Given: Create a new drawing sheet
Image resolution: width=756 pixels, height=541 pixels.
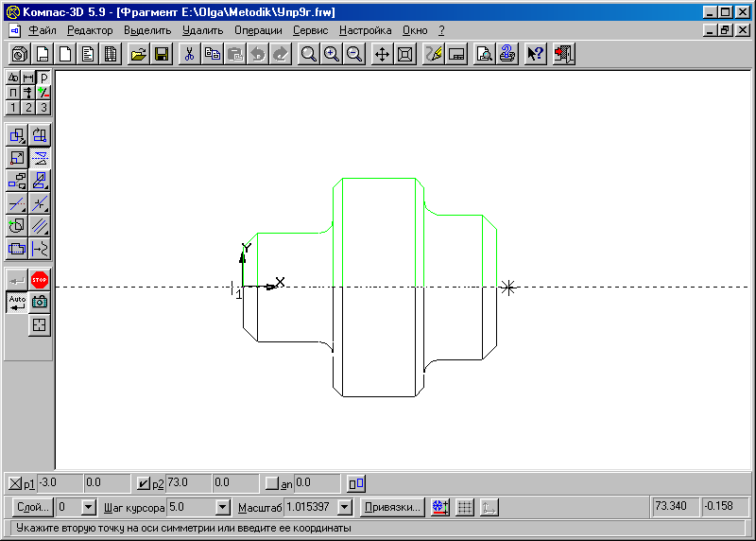Looking at the screenshot, I should [x=43, y=54].
